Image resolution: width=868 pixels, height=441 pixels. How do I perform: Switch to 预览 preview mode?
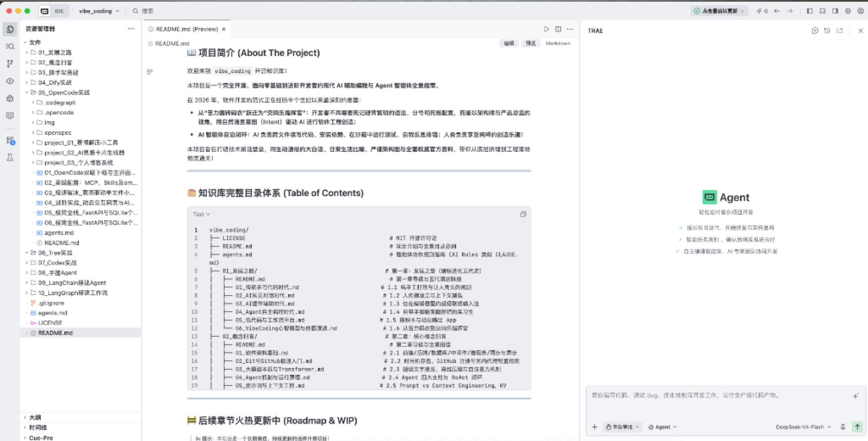pos(531,43)
